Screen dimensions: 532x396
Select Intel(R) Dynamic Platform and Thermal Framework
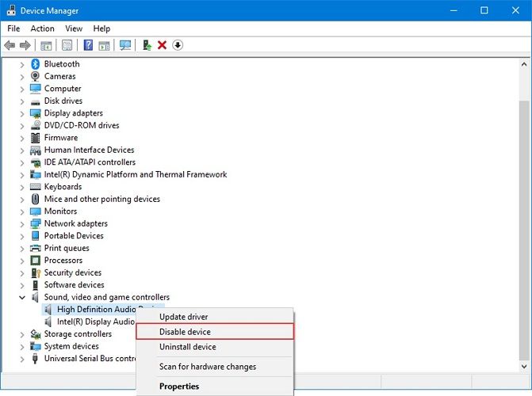[x=136, y=174]
